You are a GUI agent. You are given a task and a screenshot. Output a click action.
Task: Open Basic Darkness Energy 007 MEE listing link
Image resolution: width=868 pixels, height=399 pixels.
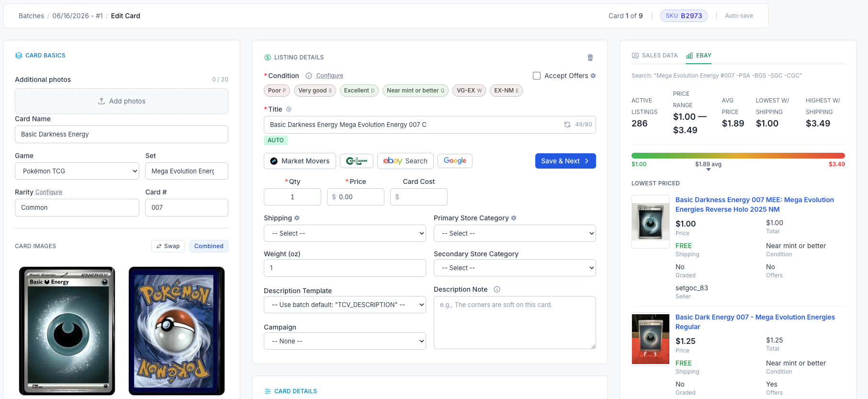pos(755,205)
